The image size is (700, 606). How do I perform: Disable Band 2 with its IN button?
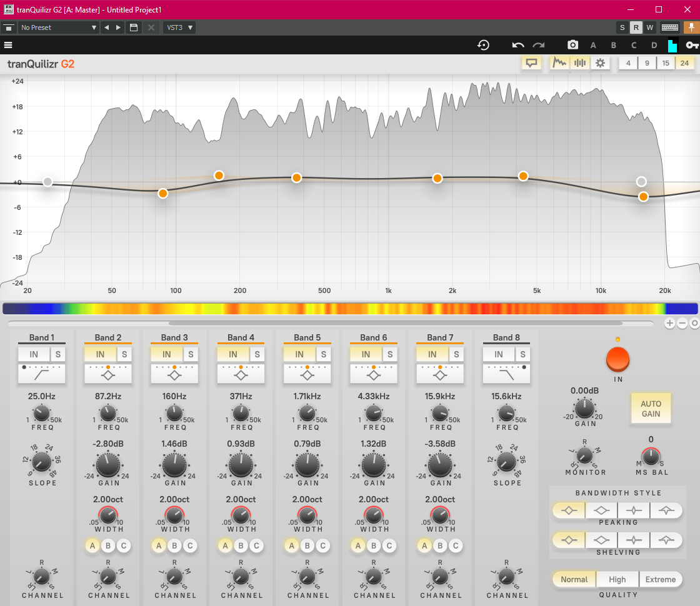coord(101,354)
